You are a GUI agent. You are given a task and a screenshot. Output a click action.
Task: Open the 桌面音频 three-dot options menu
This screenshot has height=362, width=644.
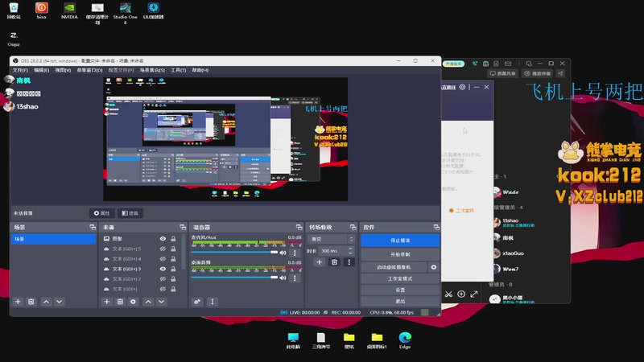(x=295, y=278)
